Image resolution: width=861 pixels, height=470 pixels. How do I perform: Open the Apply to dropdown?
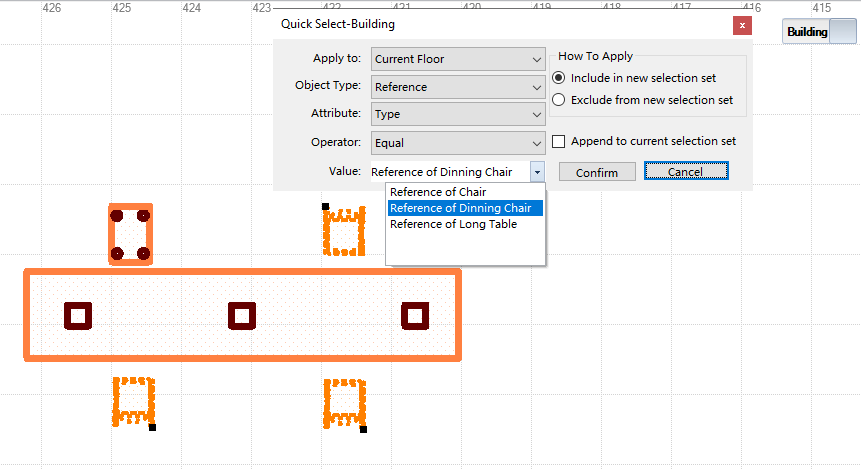(458, 59)
